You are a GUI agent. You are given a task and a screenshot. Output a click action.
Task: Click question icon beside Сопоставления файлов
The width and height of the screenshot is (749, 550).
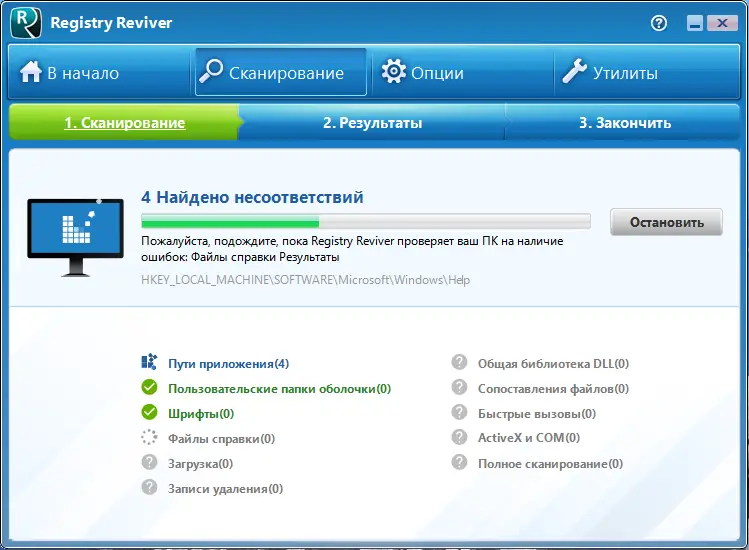point(460,387)
